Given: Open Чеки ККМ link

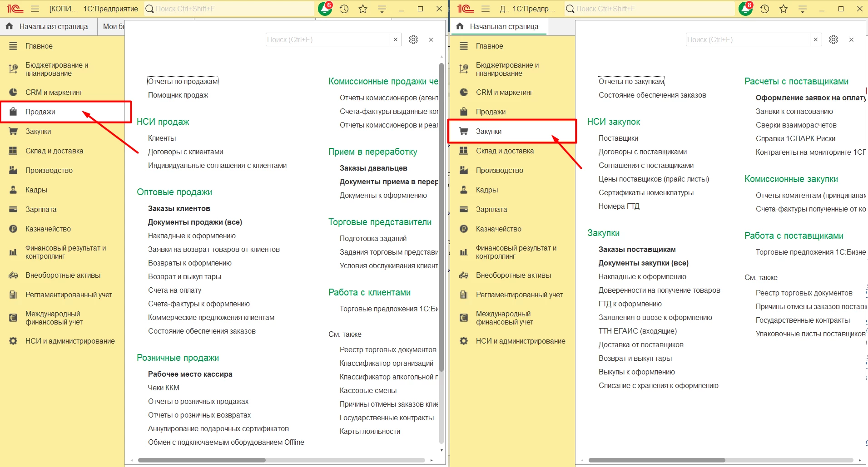Looking at the screenshot, I should 164,388.
